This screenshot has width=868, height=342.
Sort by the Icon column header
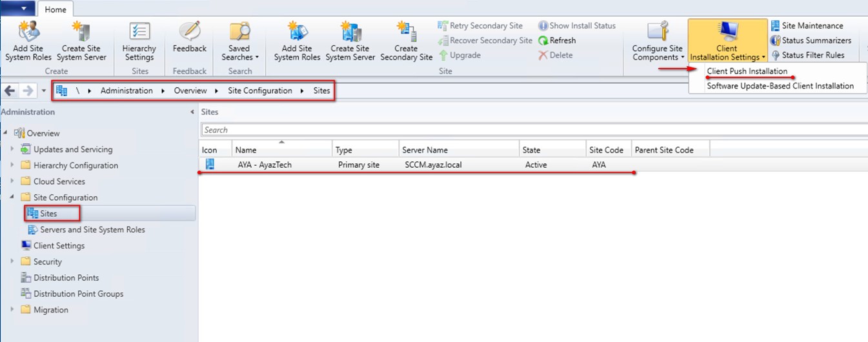point(216,150)
